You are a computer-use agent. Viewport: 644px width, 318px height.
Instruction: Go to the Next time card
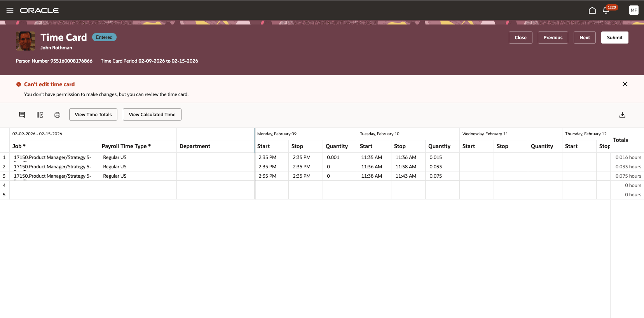[585, 38]
